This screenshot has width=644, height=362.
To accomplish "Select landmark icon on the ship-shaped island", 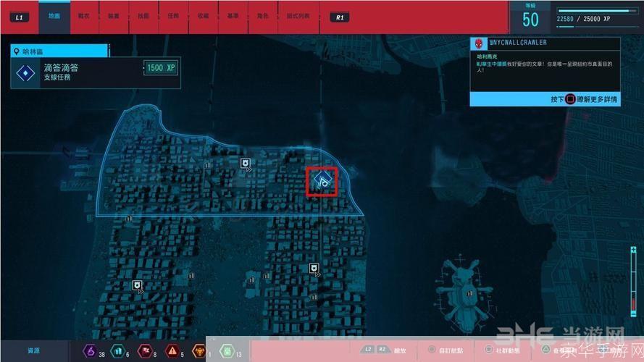I will click(x=469, y=293).
